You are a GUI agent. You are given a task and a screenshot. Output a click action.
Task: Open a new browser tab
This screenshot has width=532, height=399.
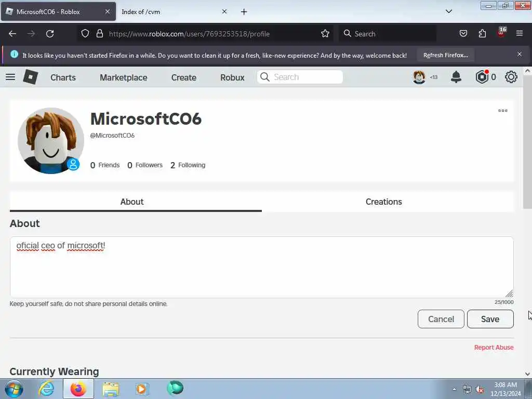[x=244, y=12]
